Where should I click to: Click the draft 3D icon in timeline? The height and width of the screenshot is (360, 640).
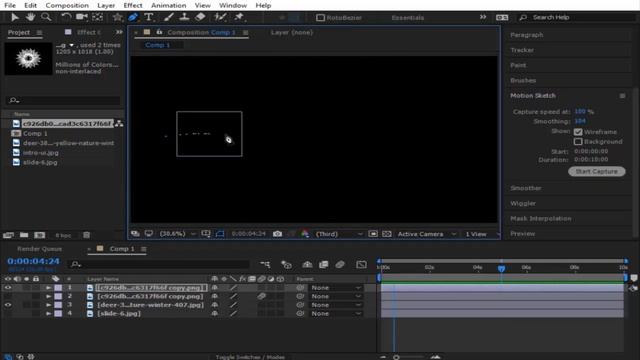[x=287, y=264]
